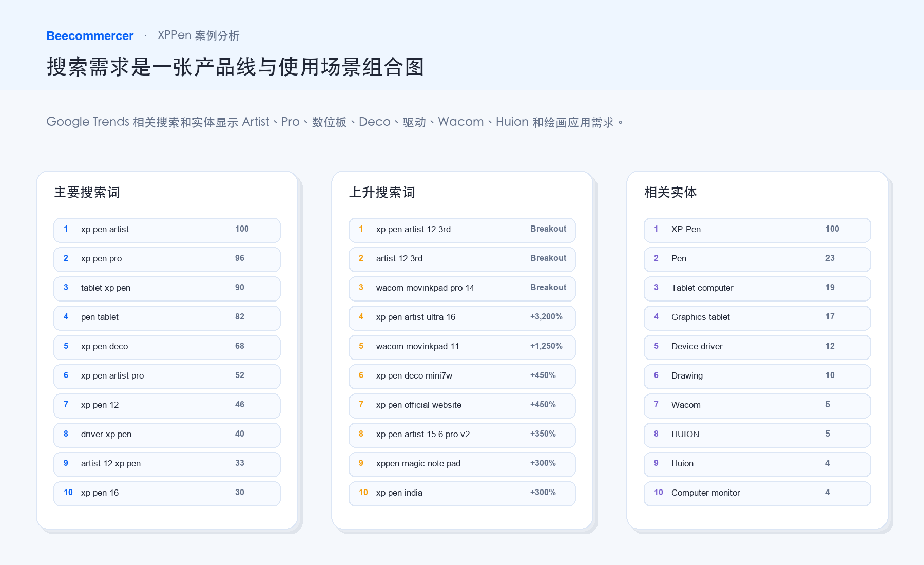The image size is (924, 565).
Task: Click the 'xp pen deco mini7w' row
Action: pos(462,376)
